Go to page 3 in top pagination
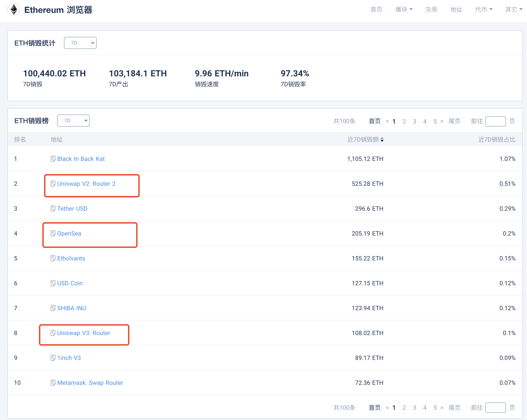The height and width of the screenshot is (420, 527). pyautogui.click(x=414, y=121)
